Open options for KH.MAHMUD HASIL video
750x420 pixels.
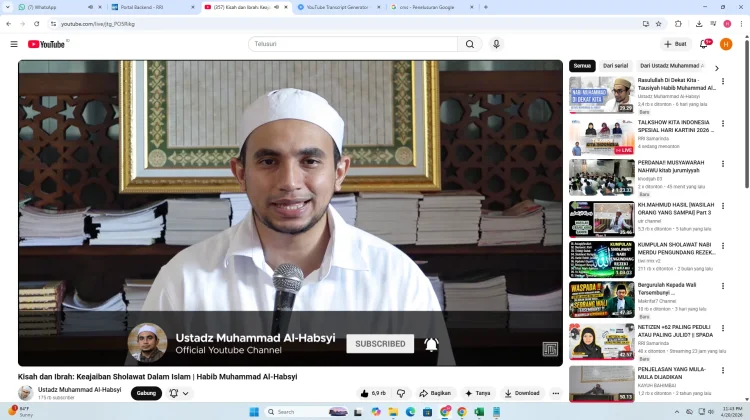click(723, 206)
